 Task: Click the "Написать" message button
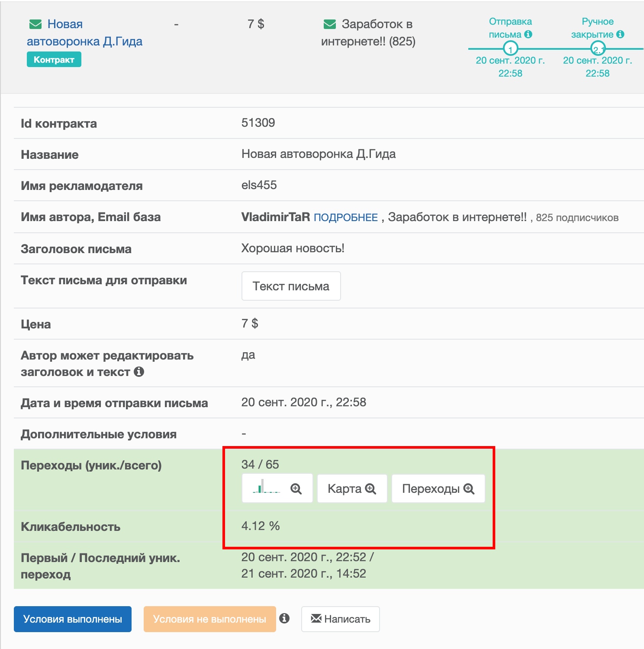[x=341, y=619]
